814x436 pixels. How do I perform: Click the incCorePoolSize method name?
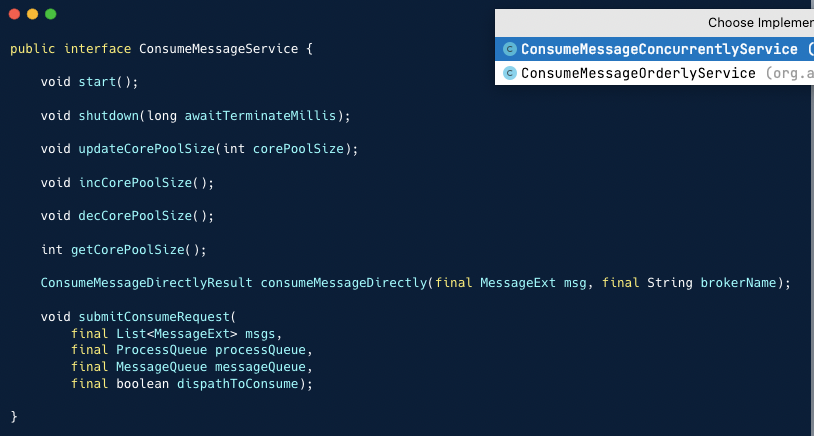click(135, 183)
